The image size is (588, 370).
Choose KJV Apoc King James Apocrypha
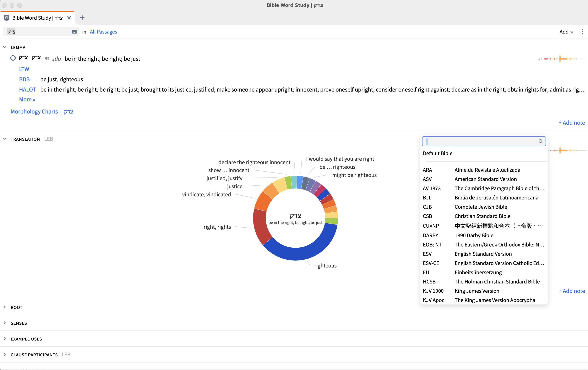tap(484, 300)
